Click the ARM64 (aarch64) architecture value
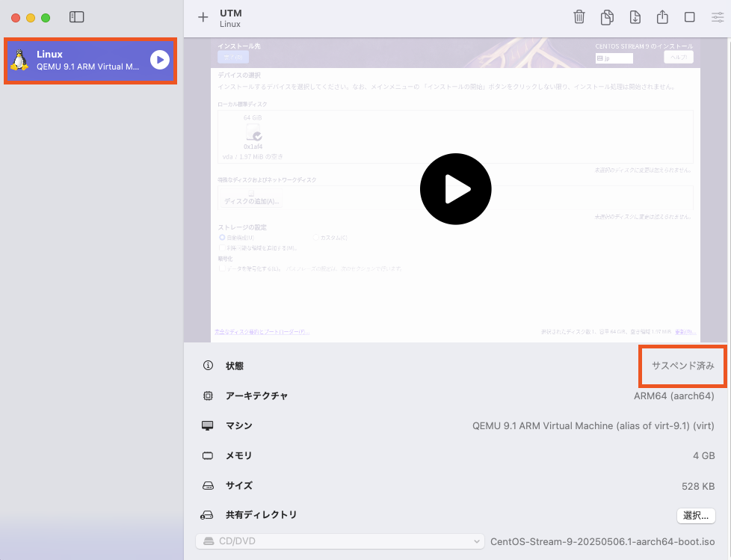This screenshot has width=731, height=560. click(x=673, y=396)
